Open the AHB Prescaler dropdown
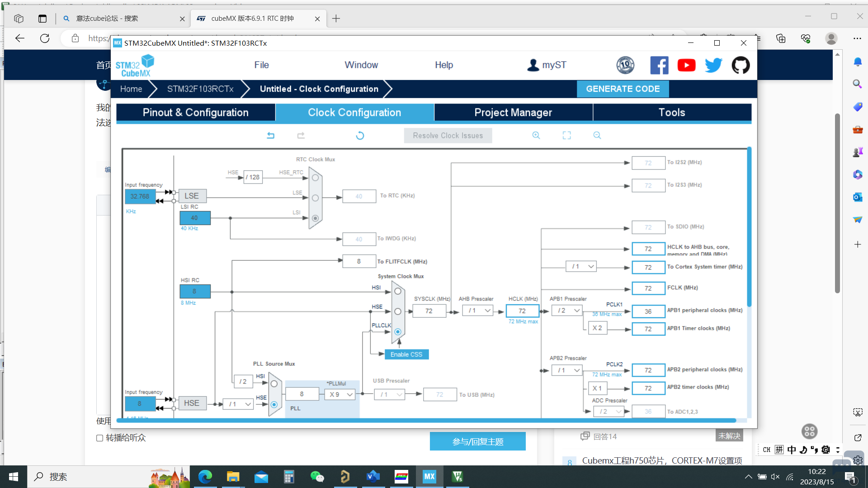This screenshot has width=868, height=488. pos(478,310)
